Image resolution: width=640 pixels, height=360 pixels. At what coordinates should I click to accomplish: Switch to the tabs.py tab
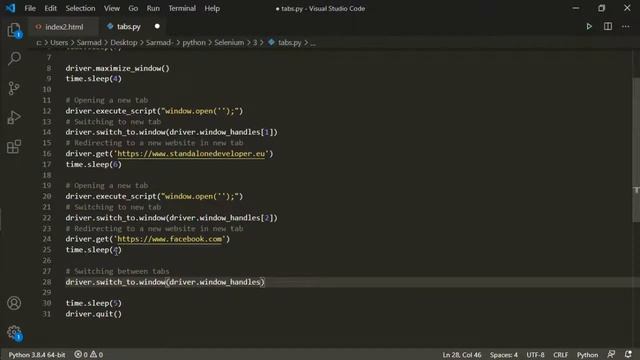pos(129,27)
